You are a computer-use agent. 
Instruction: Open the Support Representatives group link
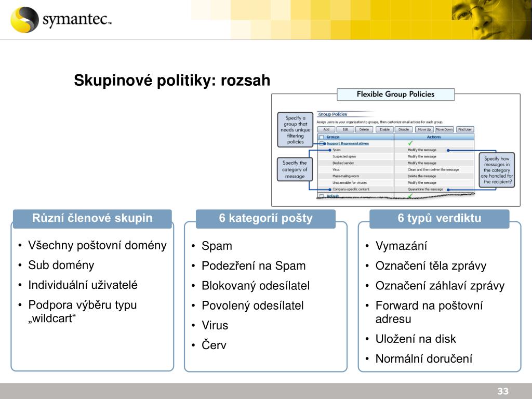tap(348, 143)
